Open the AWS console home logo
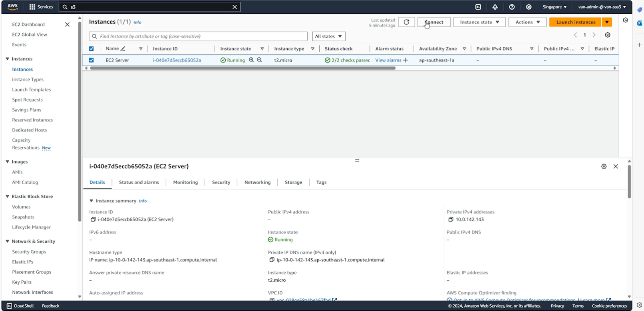Image resolution: width=644 pixels, height=311 pixels. tap(12, 7)
